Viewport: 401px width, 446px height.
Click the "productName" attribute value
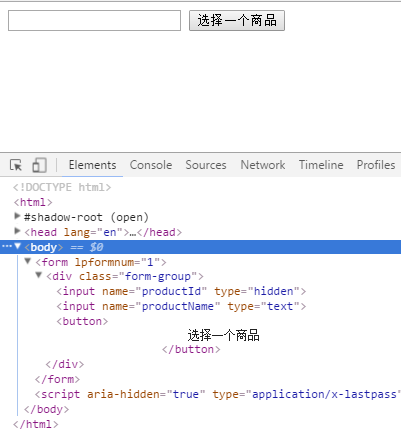[x=178, y=306]
